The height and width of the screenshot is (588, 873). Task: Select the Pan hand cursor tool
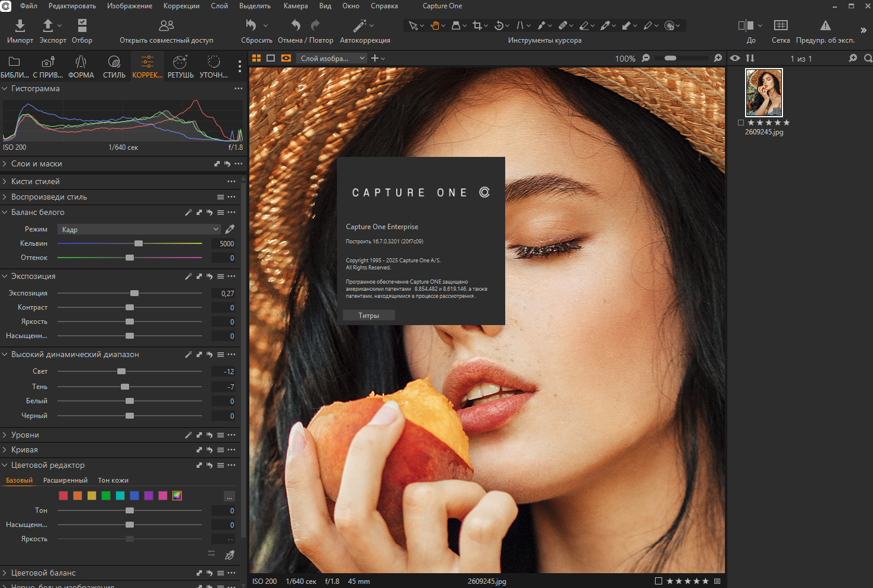click(x=435, y=25)
